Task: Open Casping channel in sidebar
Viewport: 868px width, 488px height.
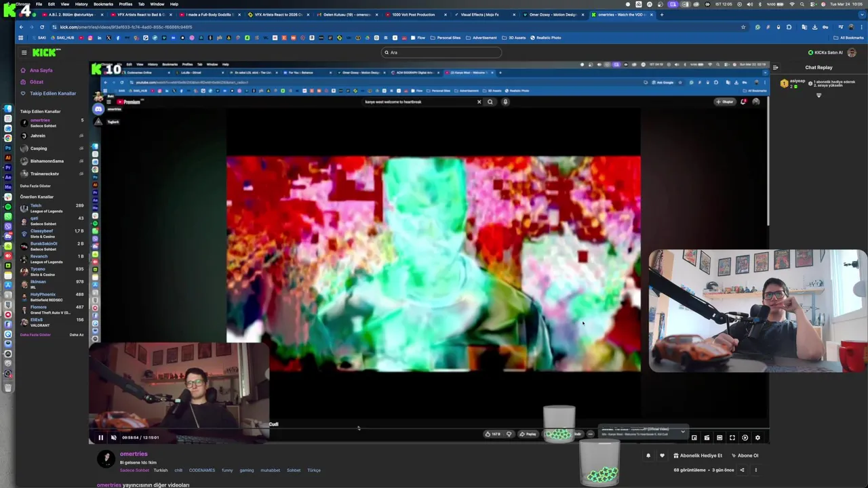Action: click(x=52, y=148)
